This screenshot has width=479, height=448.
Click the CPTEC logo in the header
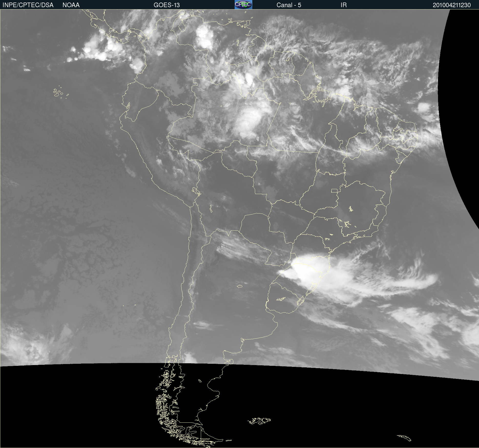tap(243, 5)
